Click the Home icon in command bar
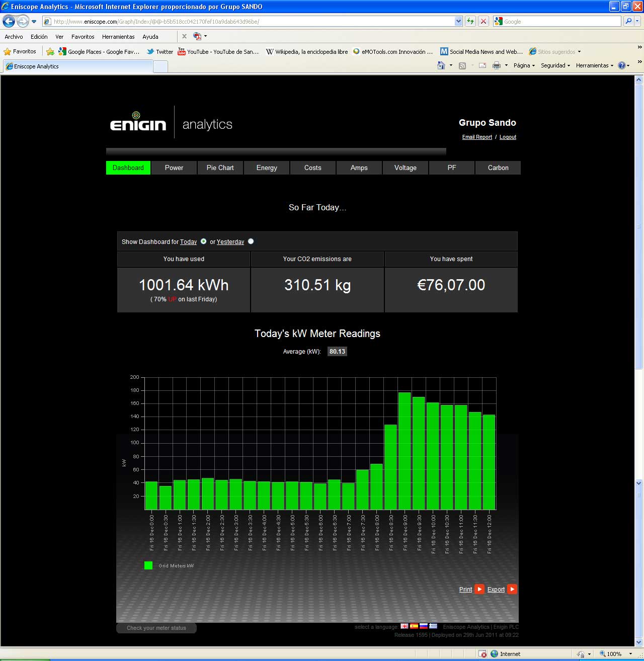 click(x=441, y=65)
